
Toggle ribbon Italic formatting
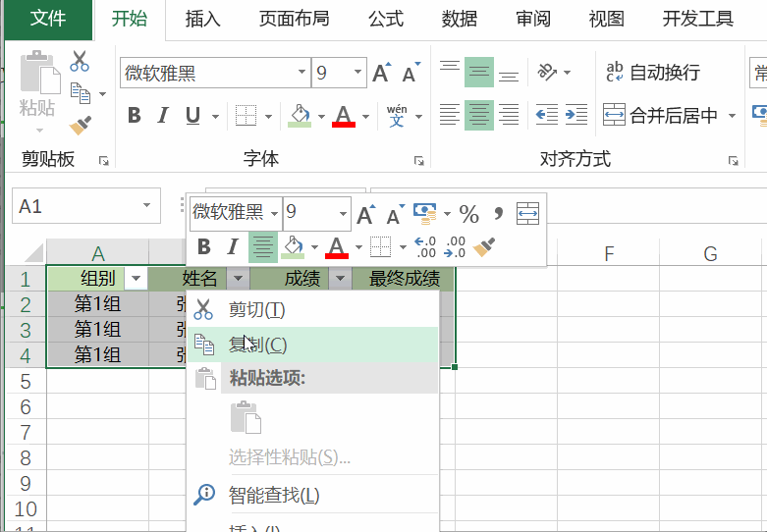(x=163, y=116)
